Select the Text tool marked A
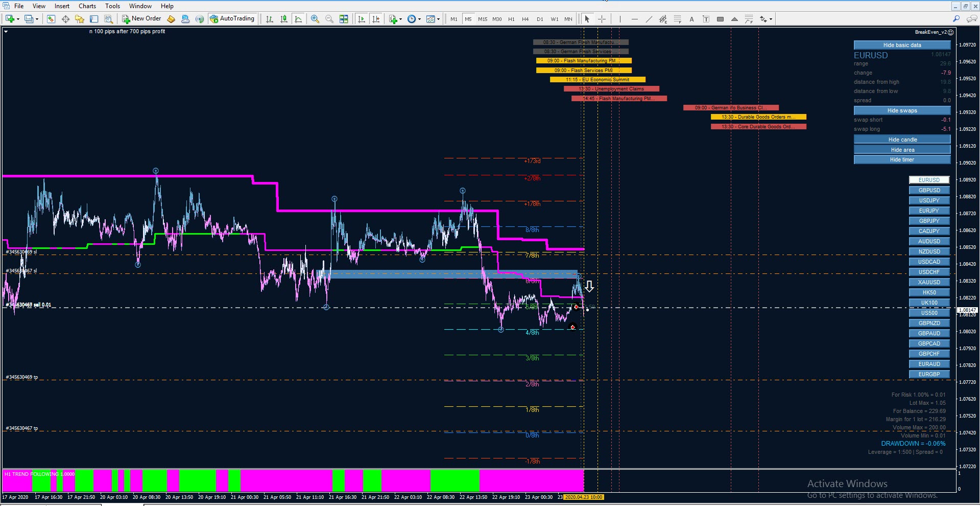The height and width of the screenshot is (506, 980). click(x=691, y=19)
